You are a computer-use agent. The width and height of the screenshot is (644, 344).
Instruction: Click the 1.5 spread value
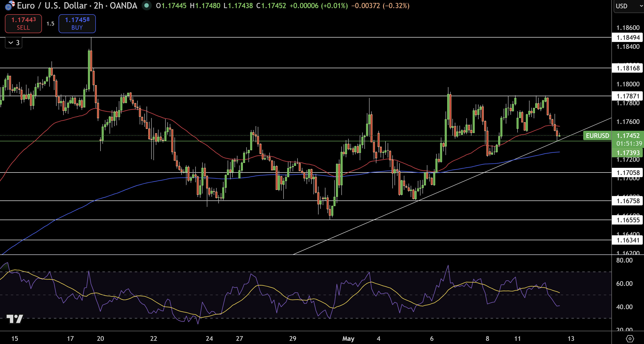tap(50, 24)
